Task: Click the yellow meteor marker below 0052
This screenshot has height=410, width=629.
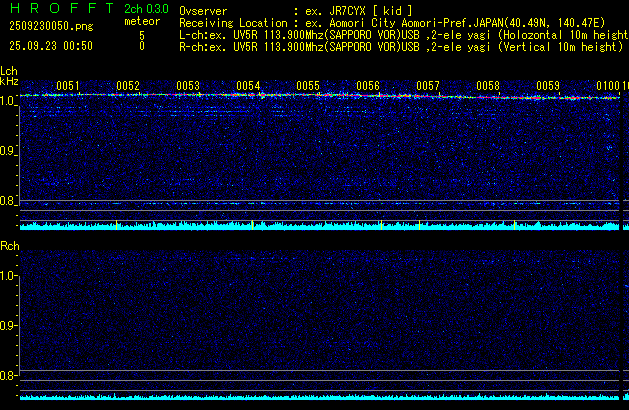Action: pos(116,226)
